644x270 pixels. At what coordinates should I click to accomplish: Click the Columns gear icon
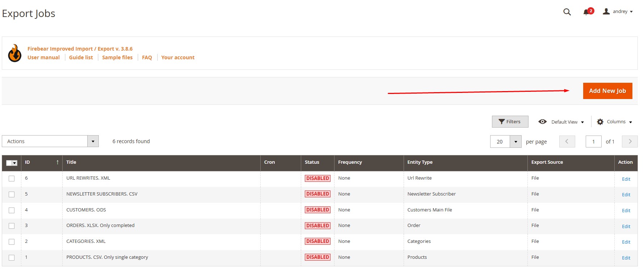point(600,122)
